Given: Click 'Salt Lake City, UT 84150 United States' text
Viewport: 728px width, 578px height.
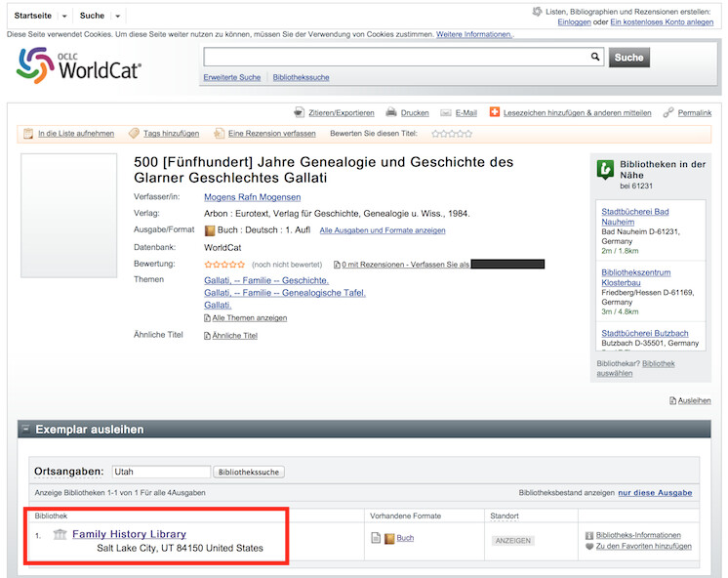Looking at the screenshot, I should [181, 549].
